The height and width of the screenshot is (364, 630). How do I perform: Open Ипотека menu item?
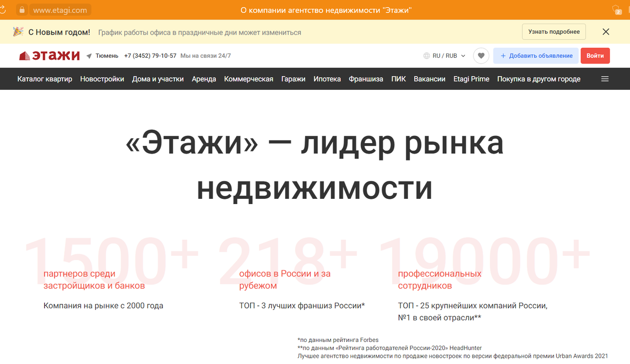327,79
